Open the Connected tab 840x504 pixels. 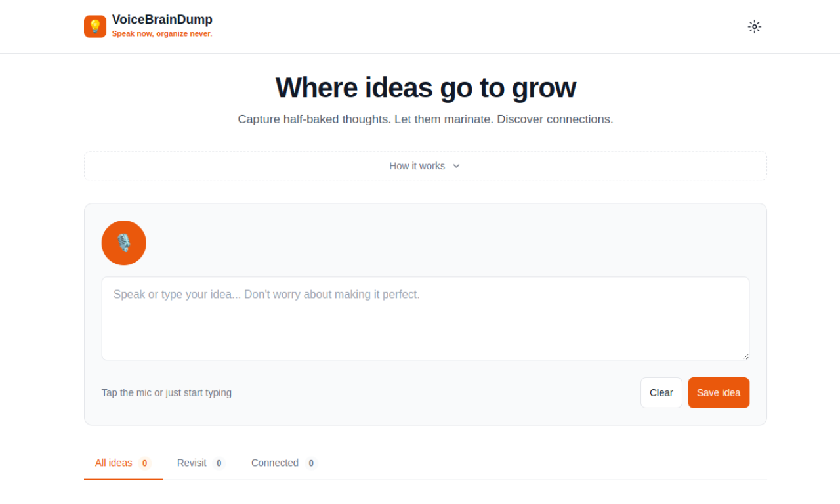point(275,463)
